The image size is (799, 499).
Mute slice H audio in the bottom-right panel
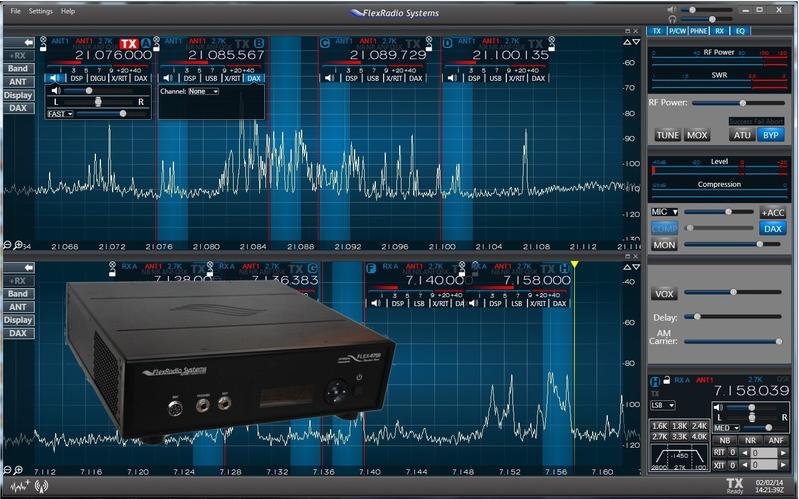[718, 407]
